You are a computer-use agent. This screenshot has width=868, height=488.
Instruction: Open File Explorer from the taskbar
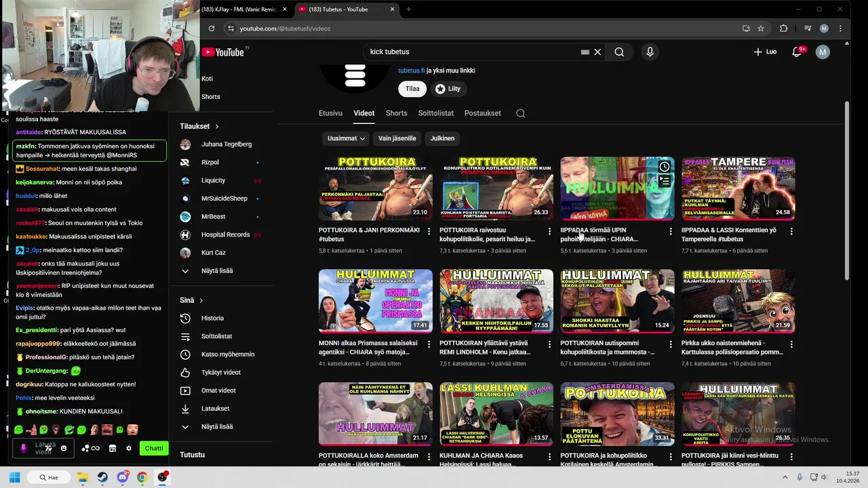coord(82,477)
